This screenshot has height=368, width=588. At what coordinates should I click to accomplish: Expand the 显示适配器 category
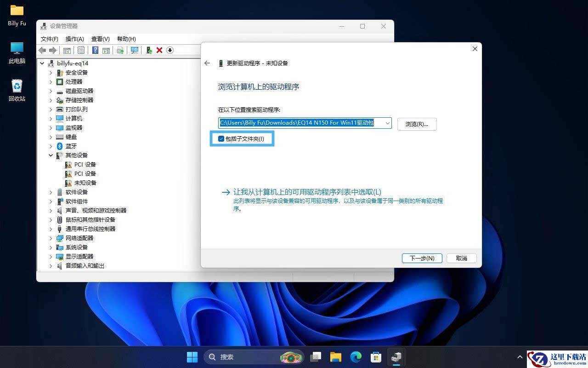(x=51, y=257)
